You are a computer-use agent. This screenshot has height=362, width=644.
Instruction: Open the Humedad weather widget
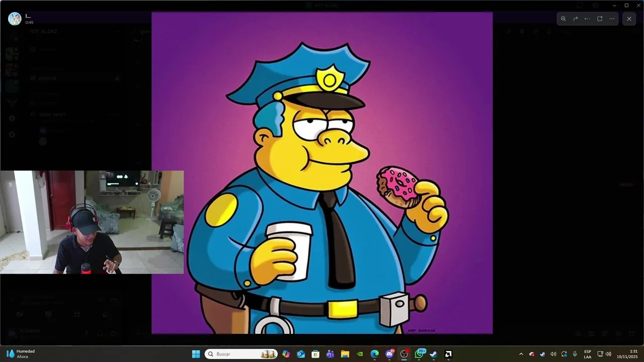[20, 354]
